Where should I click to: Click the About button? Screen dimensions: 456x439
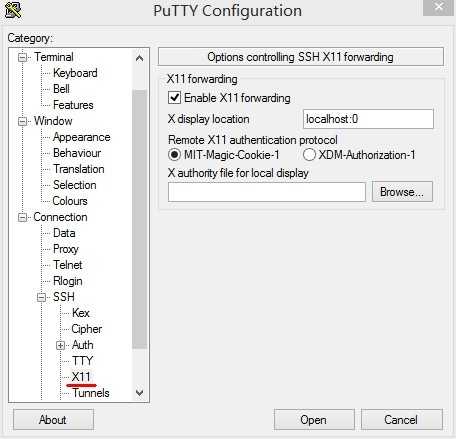point(53,420)
